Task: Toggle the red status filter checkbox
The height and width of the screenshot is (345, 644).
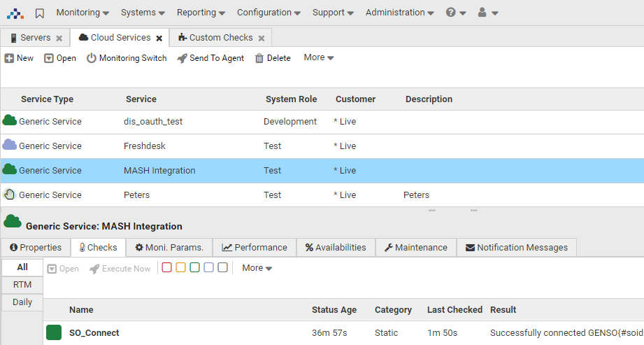Action: [x=166, y=267]
